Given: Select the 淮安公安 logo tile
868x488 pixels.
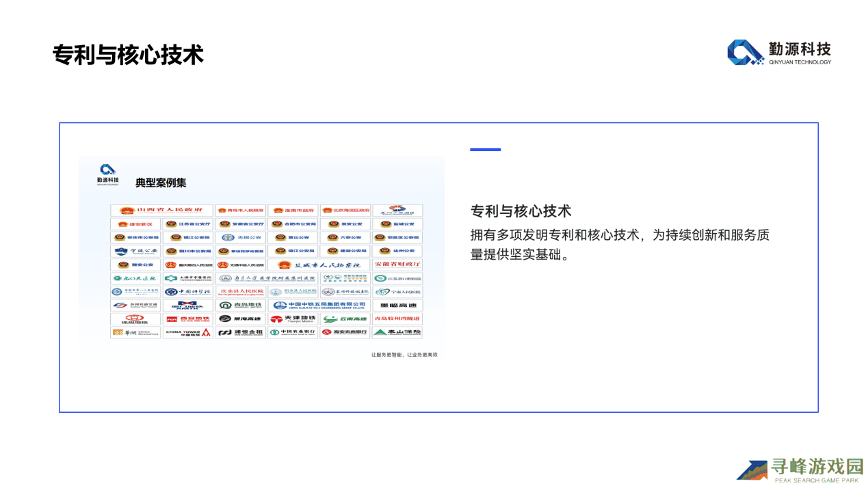Looking at the screenshot, I should (x=345, y=224).
